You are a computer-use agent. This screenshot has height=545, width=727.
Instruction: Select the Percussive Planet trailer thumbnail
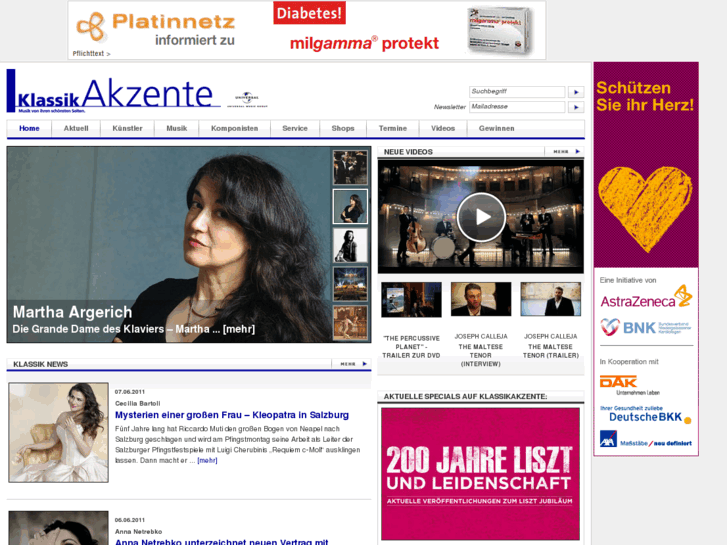[x=411, y=300]
